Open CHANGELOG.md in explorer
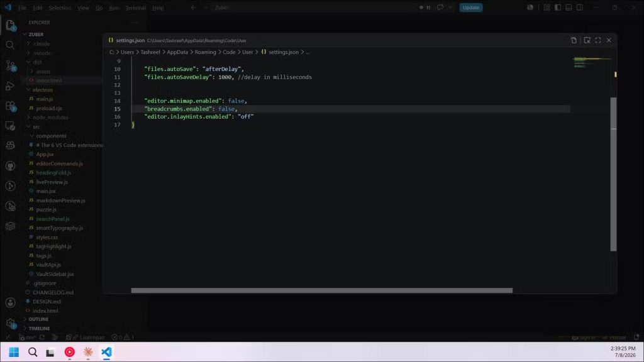This screenshot has height=362, width=644. click(53, 292)
